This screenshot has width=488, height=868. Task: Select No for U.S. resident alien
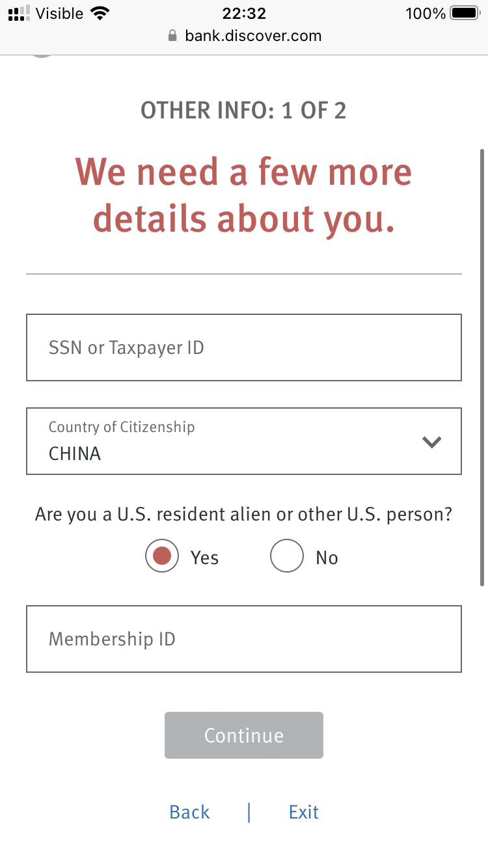click(x=286, y=556)
